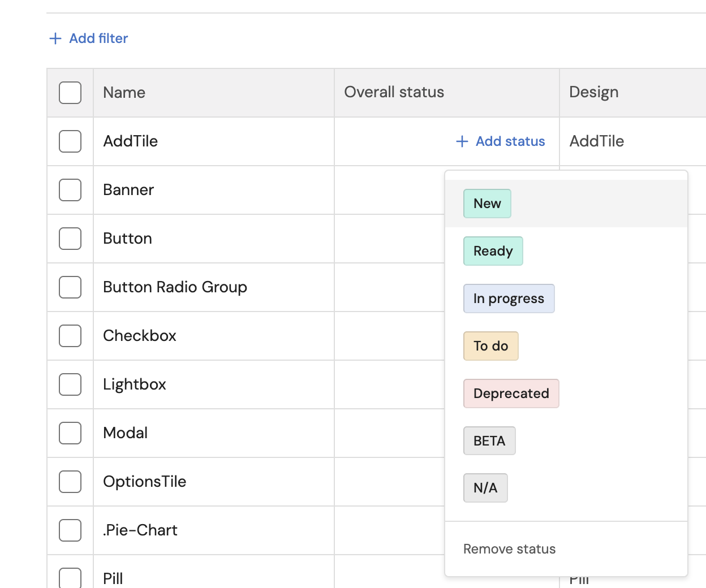Click the plus icon next to Add status
Image resolution: width=706 pixels, height=588 pixels.
(462, 141)
